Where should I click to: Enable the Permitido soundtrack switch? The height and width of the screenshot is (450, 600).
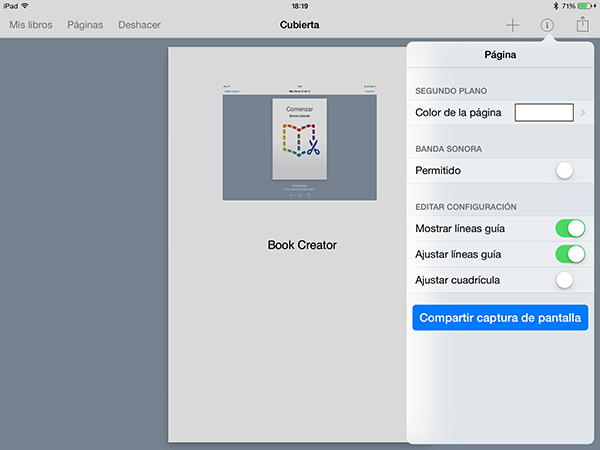pos(570,171)
